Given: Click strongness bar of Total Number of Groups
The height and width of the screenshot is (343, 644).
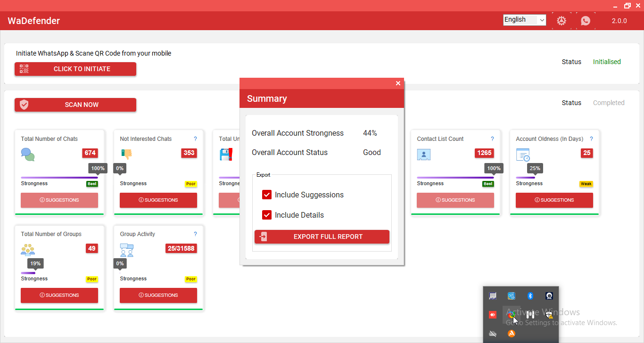Looking at the screenshot, I should click(28, 273).
